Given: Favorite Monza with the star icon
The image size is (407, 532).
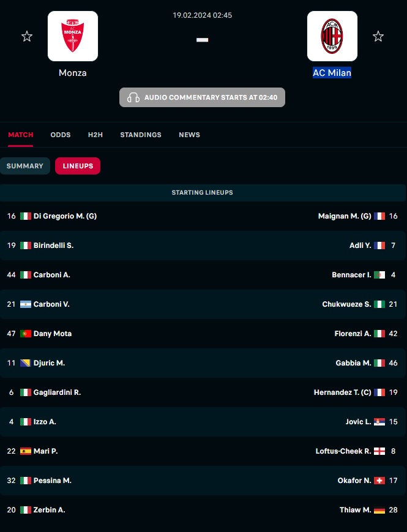Looking at the screenshot, I should [27, 36].
